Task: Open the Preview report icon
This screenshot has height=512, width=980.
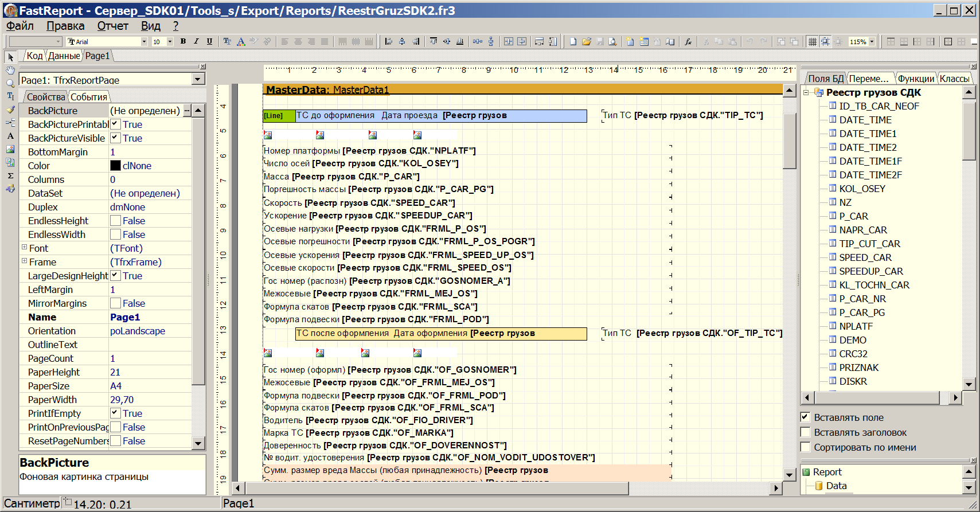Action: click(x=612, y=41)
